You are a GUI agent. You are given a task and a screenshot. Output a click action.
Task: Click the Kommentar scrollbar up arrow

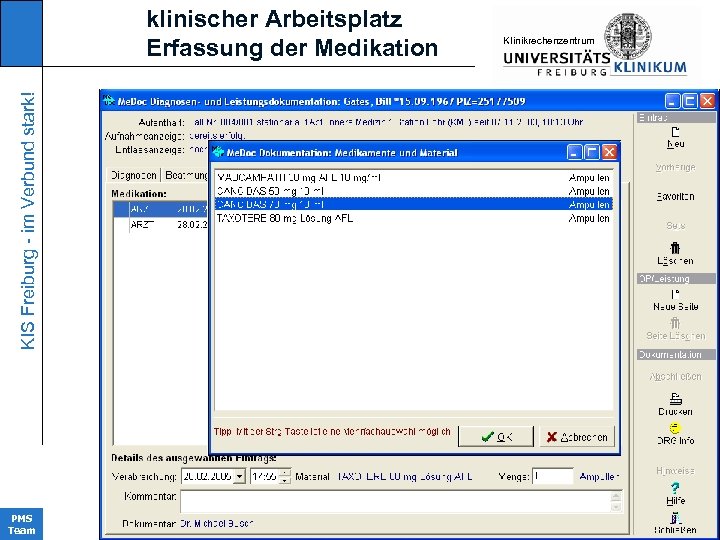click(x=616, y=496)
